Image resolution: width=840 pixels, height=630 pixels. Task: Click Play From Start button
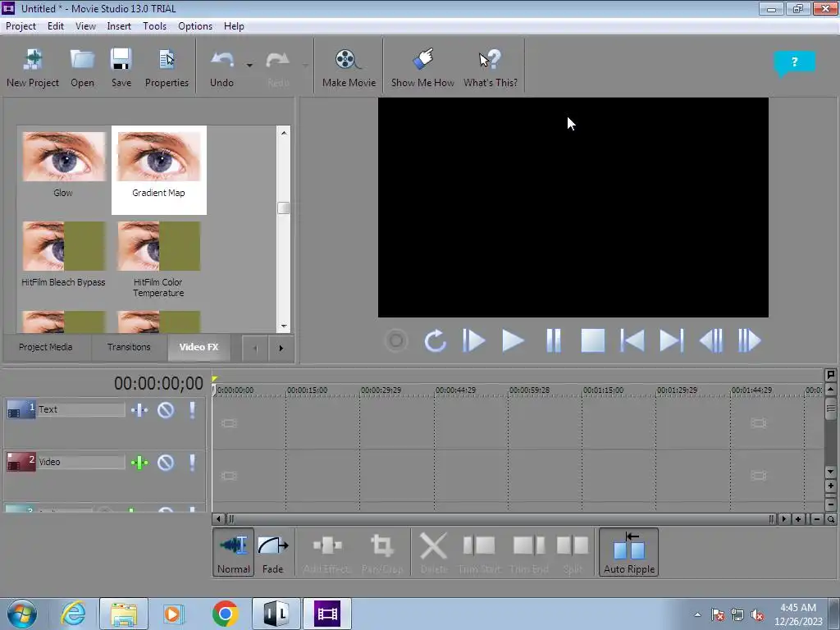tap(473, 340)
